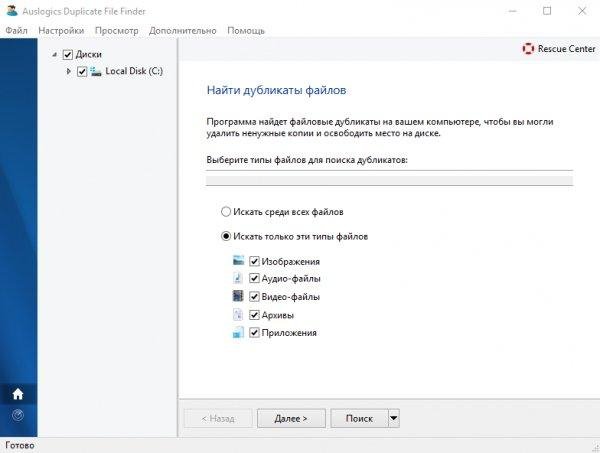This screenshot has height=453, width=600.
Task: Open the Rescue Center link text
Action: [x=566, y=49]
